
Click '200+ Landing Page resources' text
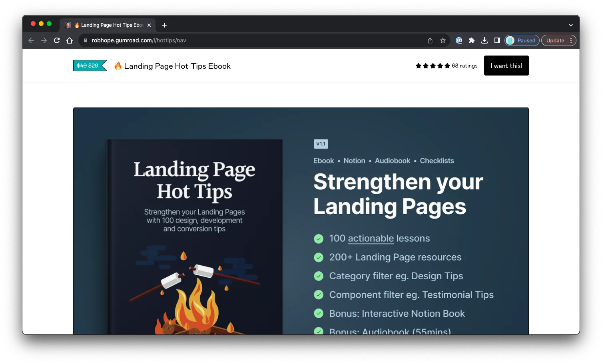(x=395, y=257)
